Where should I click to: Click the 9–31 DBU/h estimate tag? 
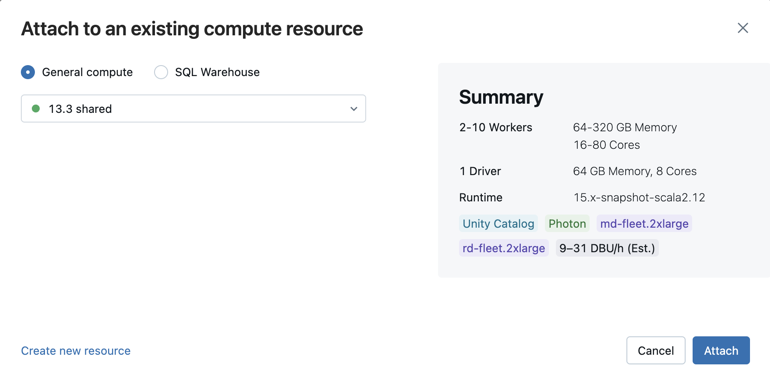607,248
